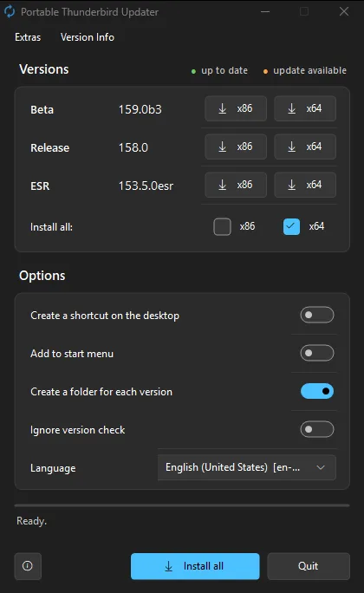Open the Extras menu
This screenshot has height=593, width=364.
coord(28,37)
